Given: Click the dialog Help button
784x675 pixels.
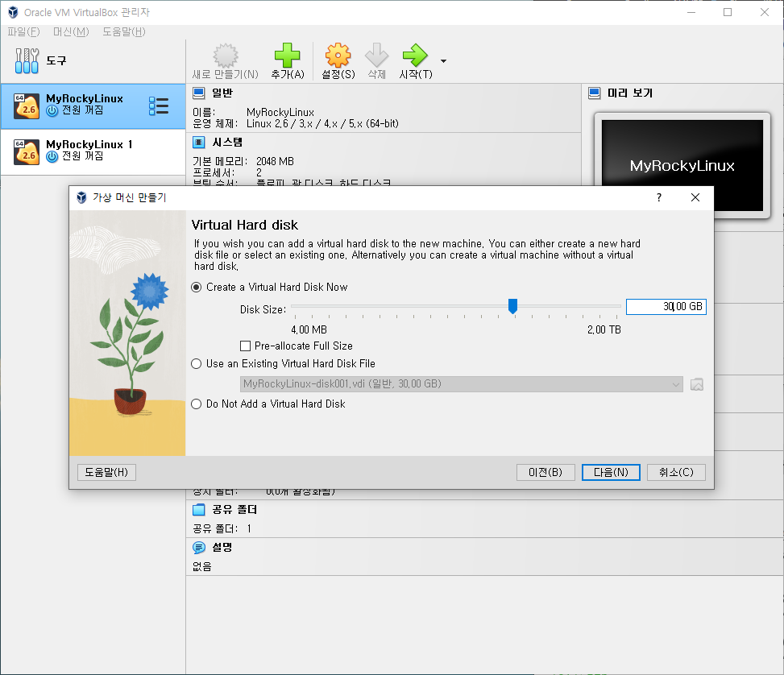Looking at the screenshot, I should click(106, 472).
